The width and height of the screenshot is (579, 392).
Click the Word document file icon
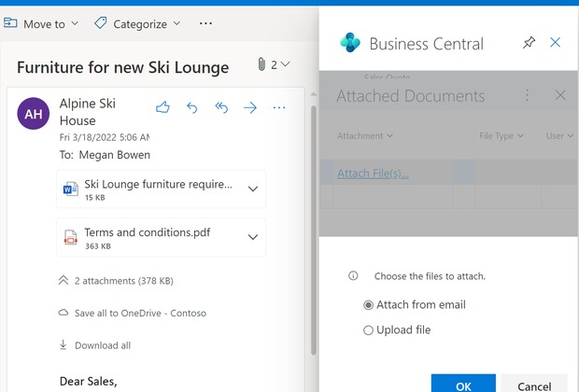(x=71, y=189)
